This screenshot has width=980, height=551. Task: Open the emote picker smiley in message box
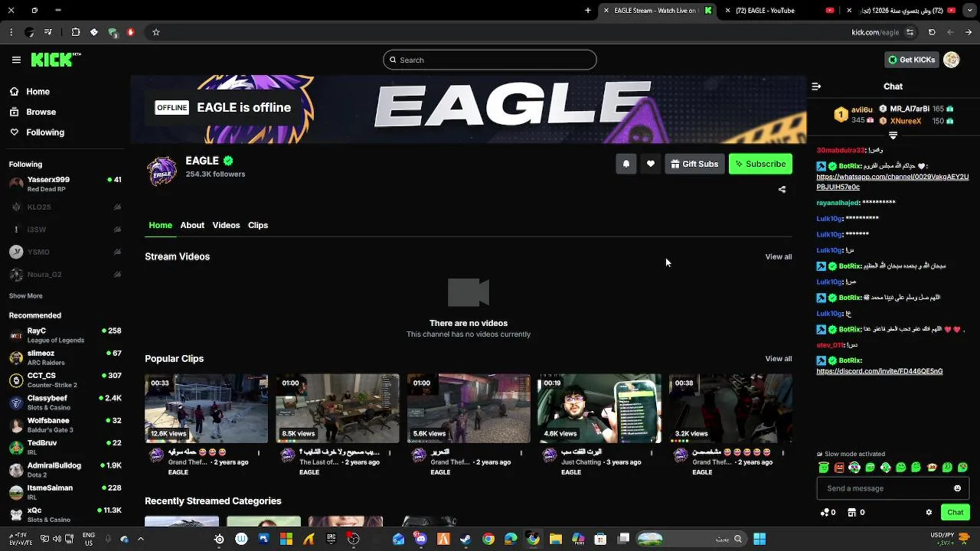tap(957, 488)
